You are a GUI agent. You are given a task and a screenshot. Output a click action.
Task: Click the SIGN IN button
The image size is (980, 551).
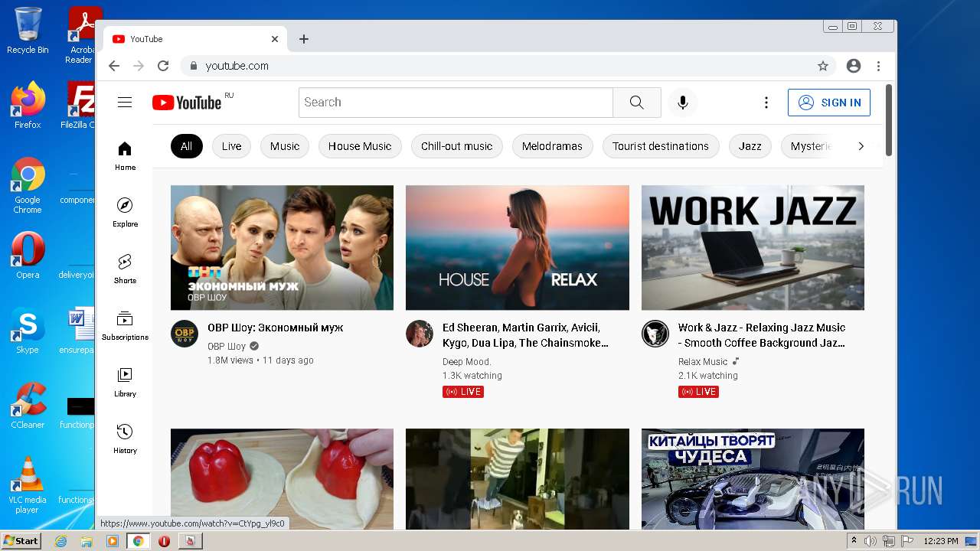pos(829,103)
